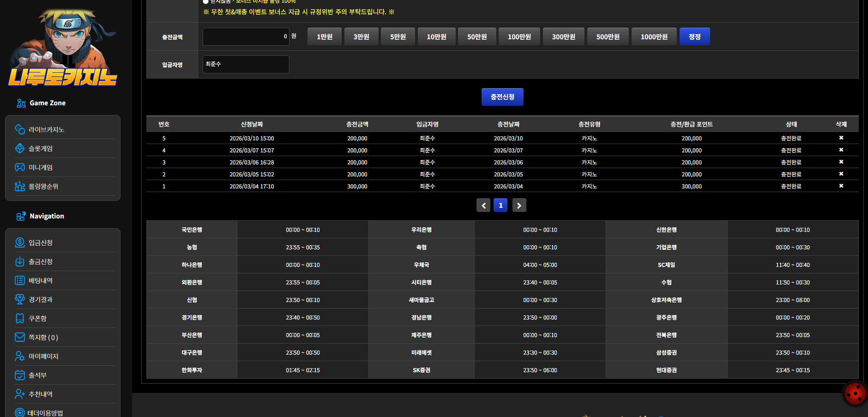Delete deposit record number 1
Viewport: 868px width, 417px height.
(x=841, y=186)
